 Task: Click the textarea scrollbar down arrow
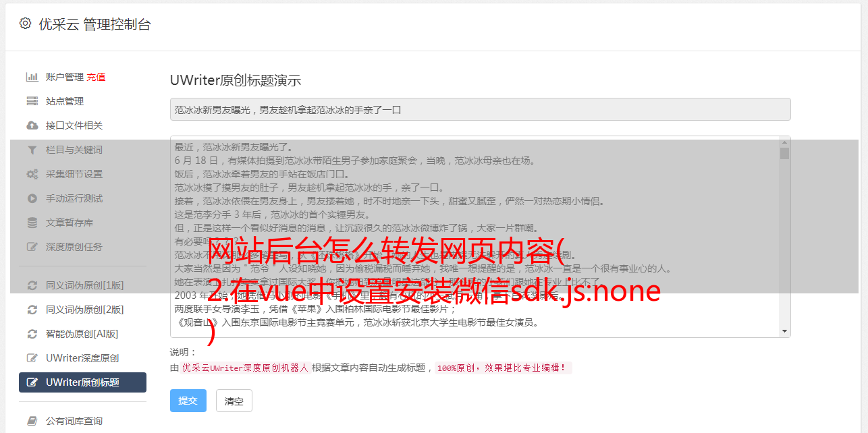(784, 331)
